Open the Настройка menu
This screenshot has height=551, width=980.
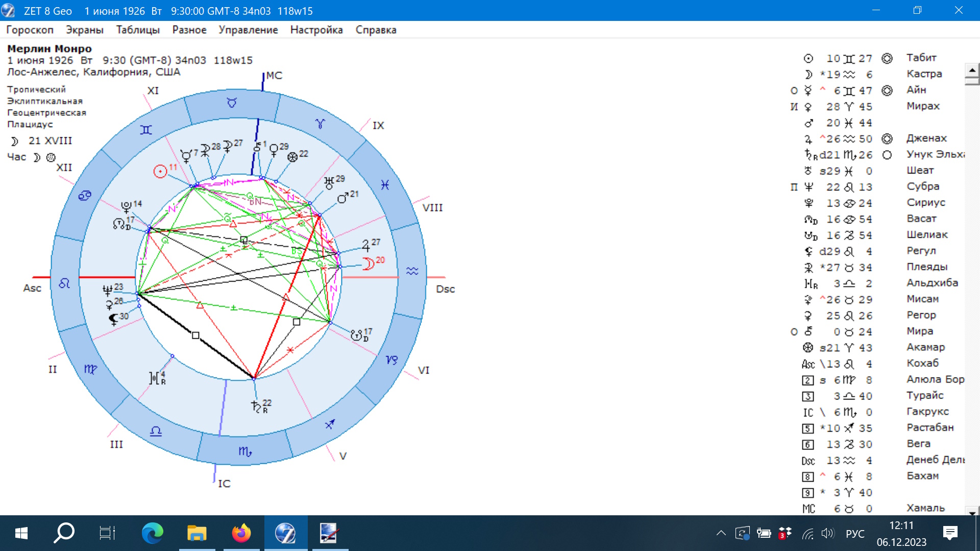pos(316,30)
